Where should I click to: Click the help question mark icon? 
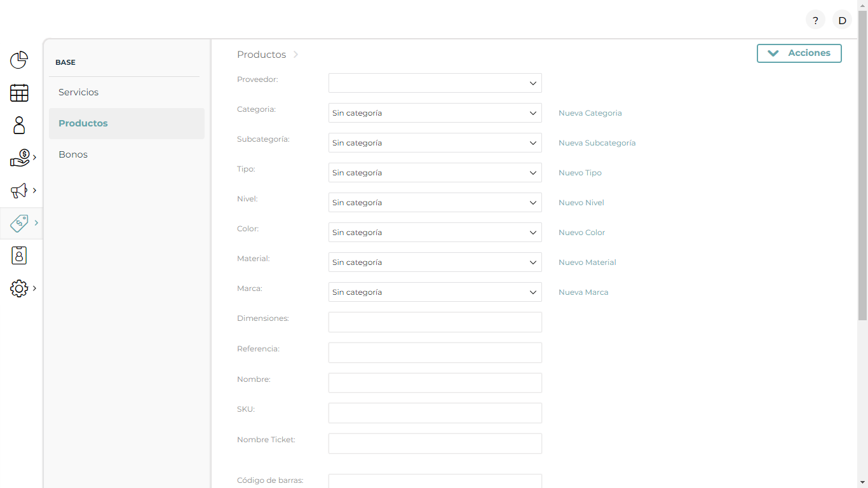pos(815,20)
